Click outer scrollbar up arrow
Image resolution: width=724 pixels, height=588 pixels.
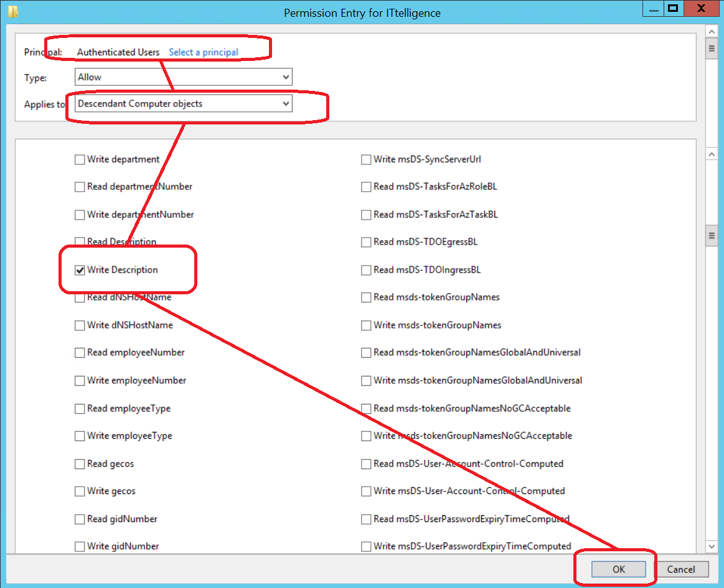712,32
